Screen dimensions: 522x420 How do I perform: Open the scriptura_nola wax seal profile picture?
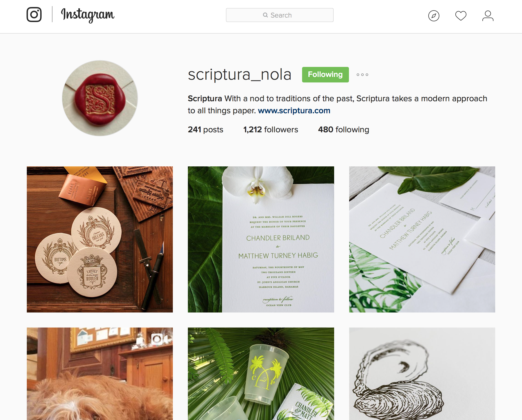pyautogui.click(x=100, y=98)
